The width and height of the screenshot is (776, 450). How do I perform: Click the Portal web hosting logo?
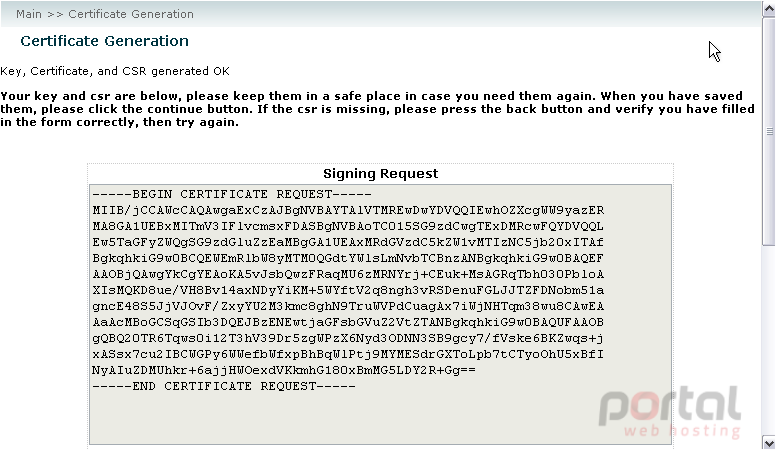670,412
